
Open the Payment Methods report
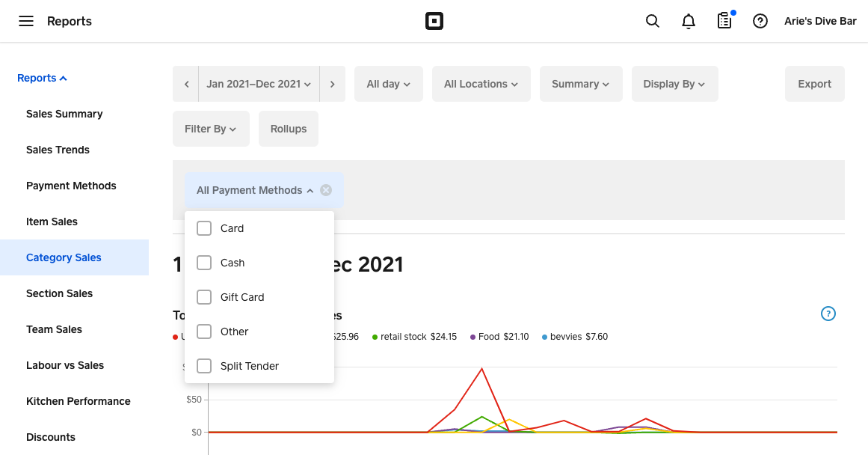click(x=71, y=186)
